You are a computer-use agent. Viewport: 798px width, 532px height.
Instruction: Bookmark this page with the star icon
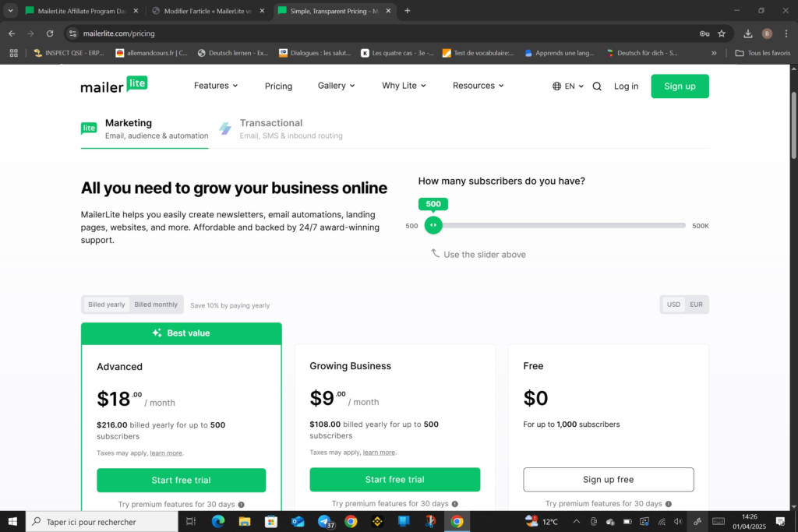(722, 33)
